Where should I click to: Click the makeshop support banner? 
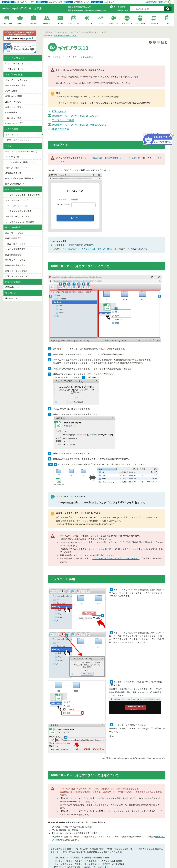20,36
